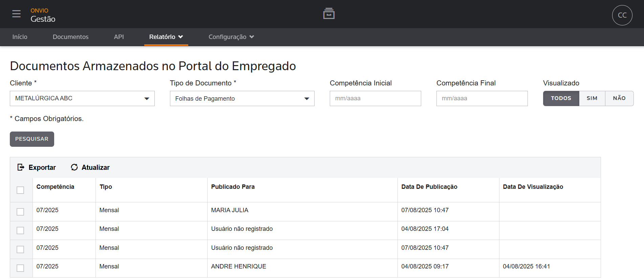Click the archive box icon in header
644x280 pixels.
tap(328, 14)
